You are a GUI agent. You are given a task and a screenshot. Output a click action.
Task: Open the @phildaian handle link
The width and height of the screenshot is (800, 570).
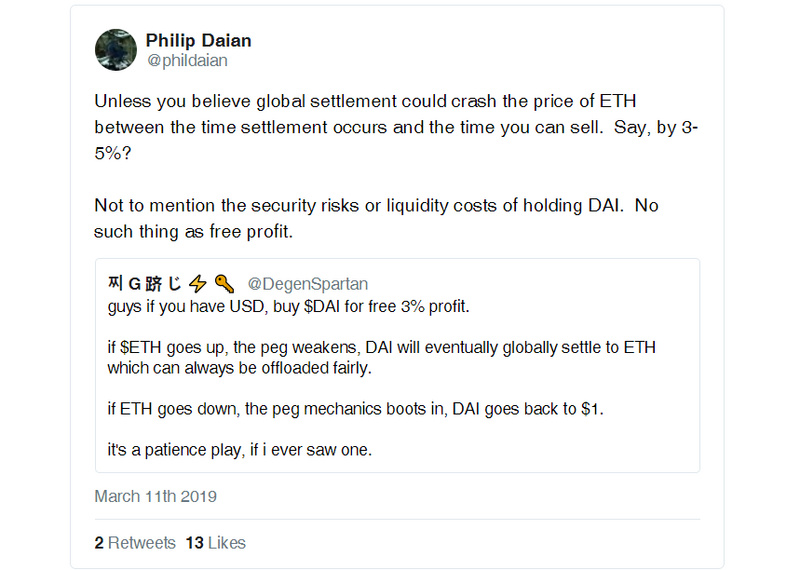pos(187,60)
